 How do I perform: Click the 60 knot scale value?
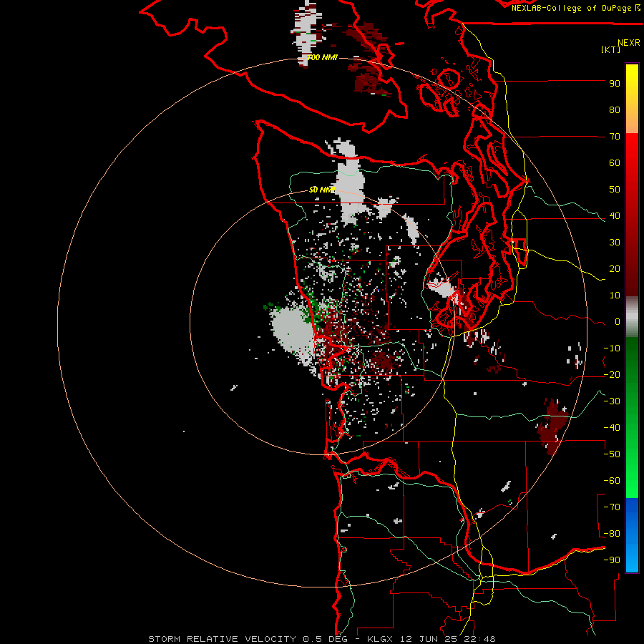615,163
